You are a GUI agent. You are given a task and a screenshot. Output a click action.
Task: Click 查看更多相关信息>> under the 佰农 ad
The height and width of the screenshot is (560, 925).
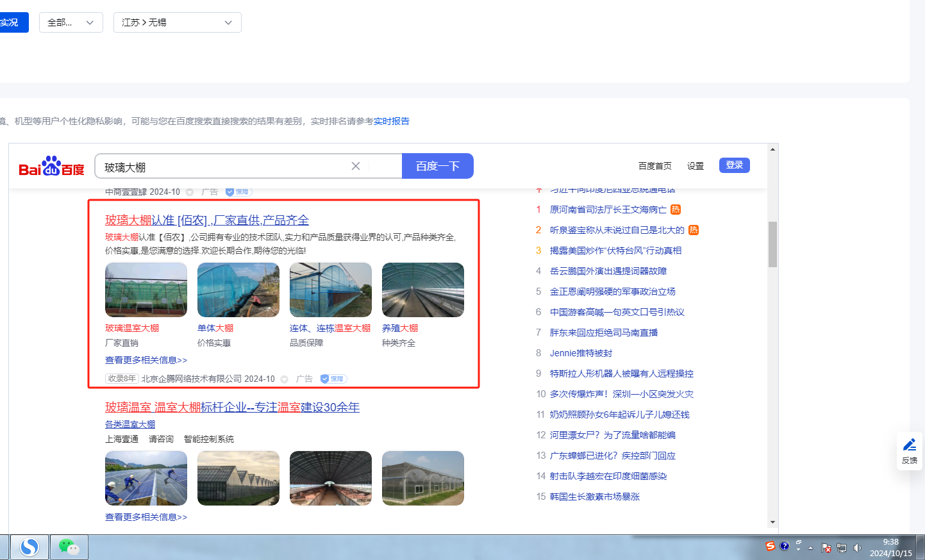click(x=146, y=360)
